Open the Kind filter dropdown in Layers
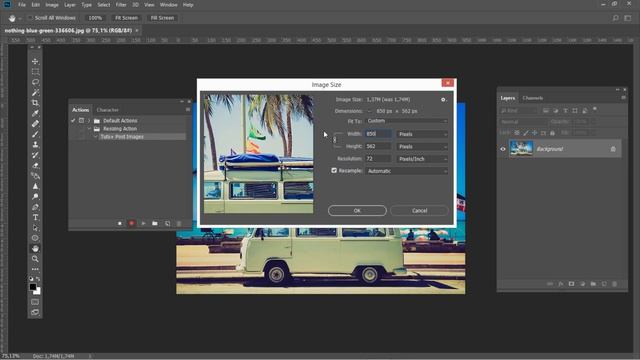Screen dimensions: 640x360 tap(518, 111)
